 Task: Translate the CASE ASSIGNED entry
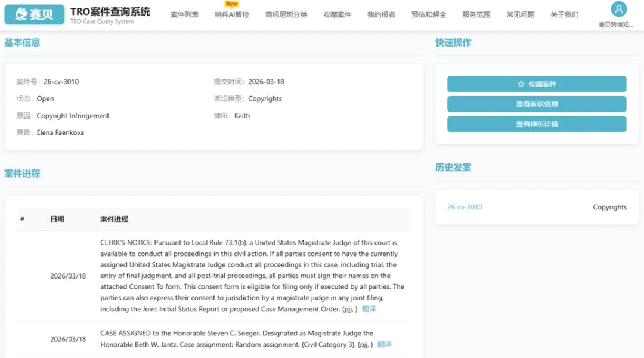tap(385, 344)
